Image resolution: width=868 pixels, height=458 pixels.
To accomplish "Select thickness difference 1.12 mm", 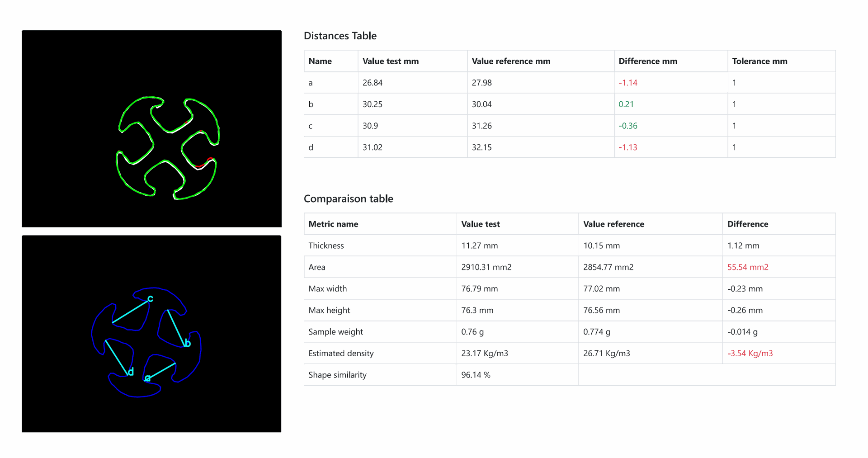I will pos(743,246).
